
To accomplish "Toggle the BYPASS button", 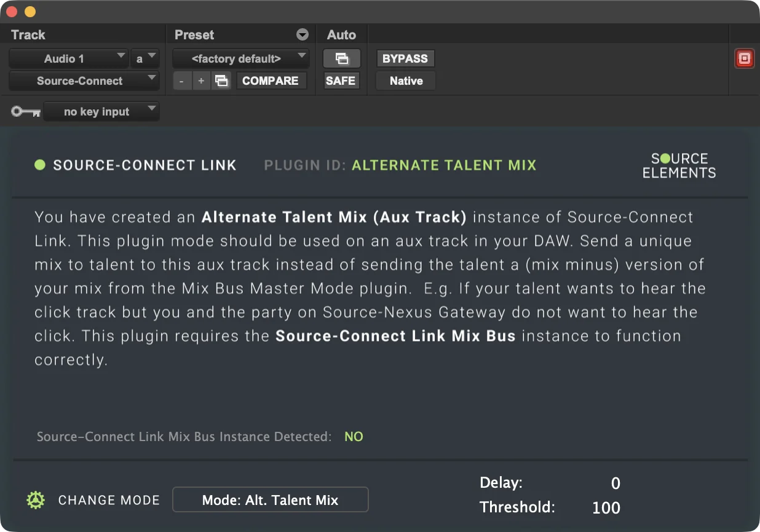I will [x=405, y=59].
